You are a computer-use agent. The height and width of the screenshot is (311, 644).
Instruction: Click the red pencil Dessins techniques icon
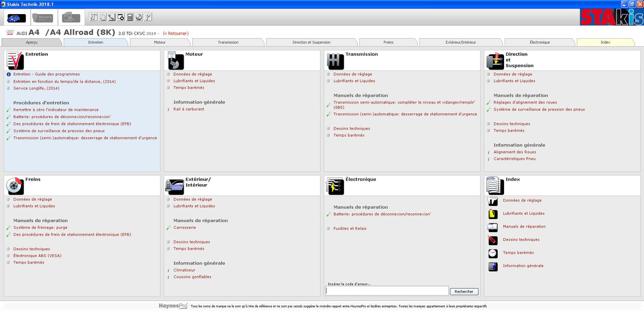[x=493, y=240]
